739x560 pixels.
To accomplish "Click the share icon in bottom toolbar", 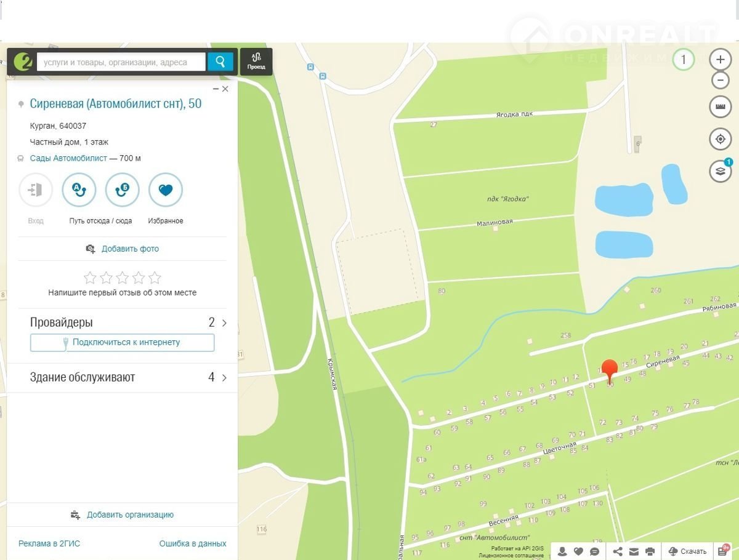I will (618, 551).
